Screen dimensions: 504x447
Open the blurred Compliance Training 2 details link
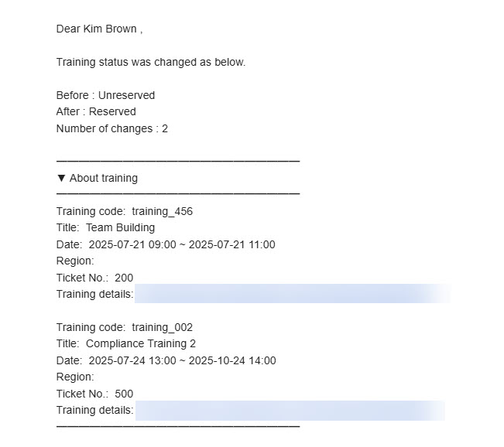tap(290, 411)
